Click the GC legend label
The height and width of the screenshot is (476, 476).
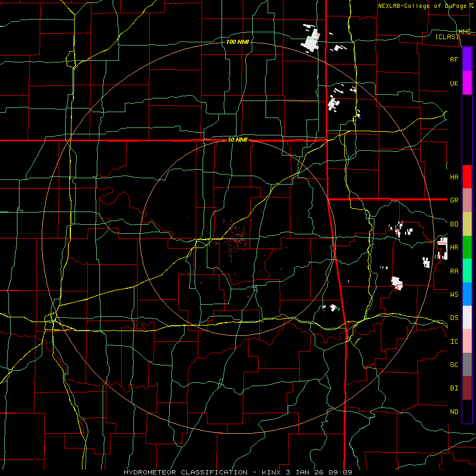click(x=454, y=365)
